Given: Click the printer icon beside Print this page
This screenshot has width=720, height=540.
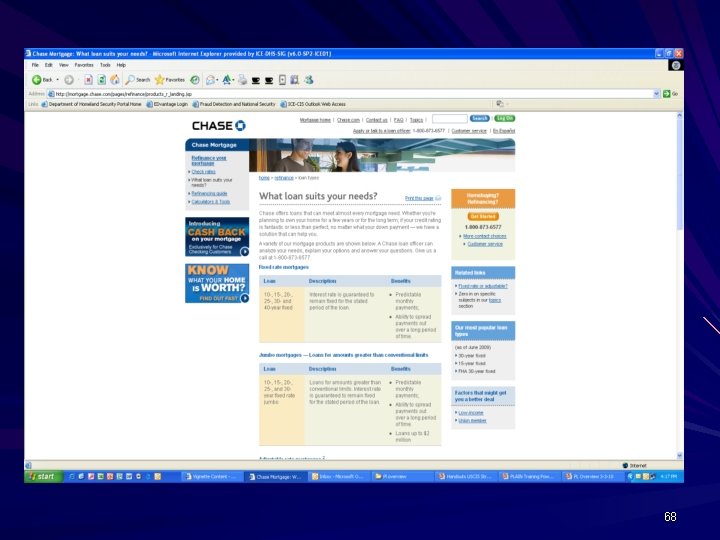Looking at the screenshot, I should coord(438,198).
